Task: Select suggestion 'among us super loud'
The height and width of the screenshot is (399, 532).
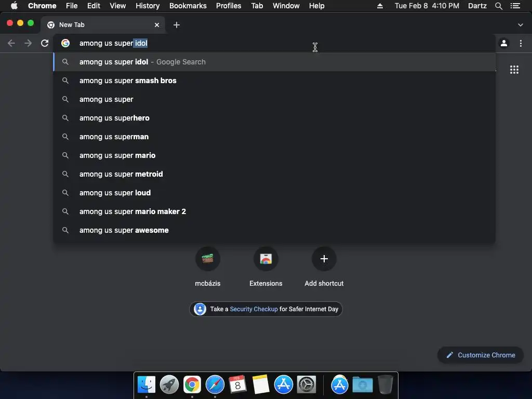Action: point(274,192)
